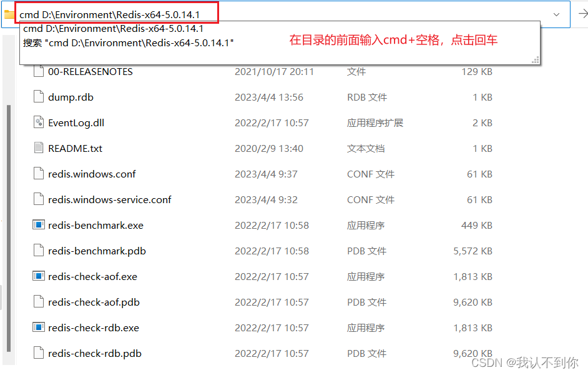Click the redis-check-rdb.pdb file icon
588x375 pixels.
(x=39, y=353)
